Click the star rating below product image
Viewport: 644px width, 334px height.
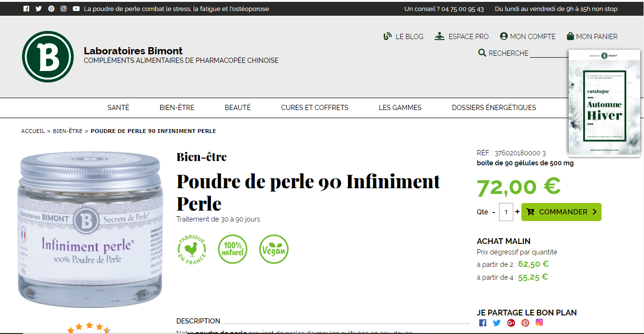click(89, 328)
